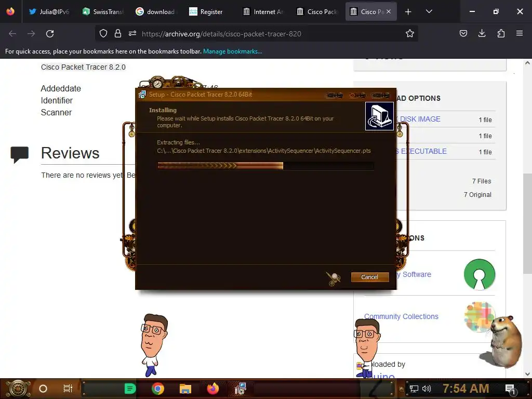Open the DISK IMAGE download link
The height and width of the screenshot is (399, 532).
pyautogui.click(x=420, y=119)
